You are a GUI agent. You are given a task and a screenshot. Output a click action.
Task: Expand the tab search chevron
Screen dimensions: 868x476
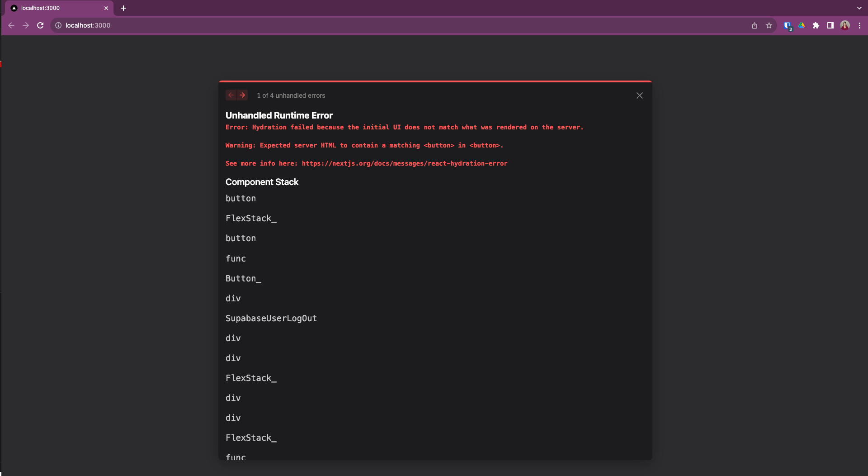[859, 8]
